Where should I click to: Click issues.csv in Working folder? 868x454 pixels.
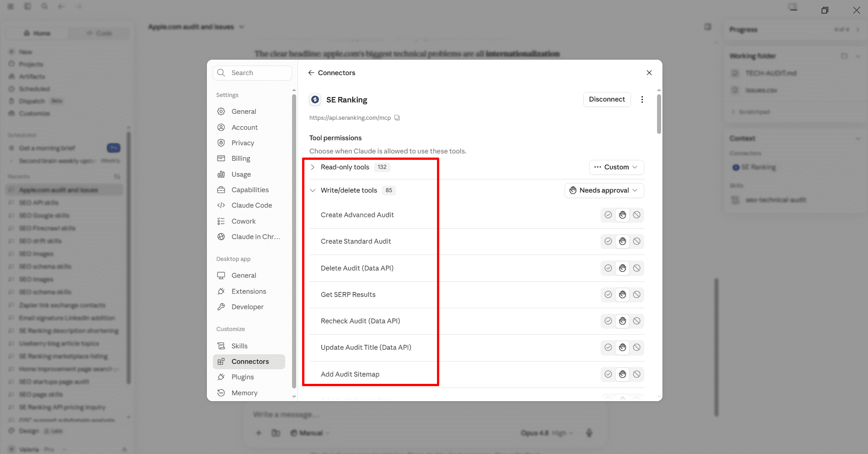pyautogui.click(x=761, y=90)
